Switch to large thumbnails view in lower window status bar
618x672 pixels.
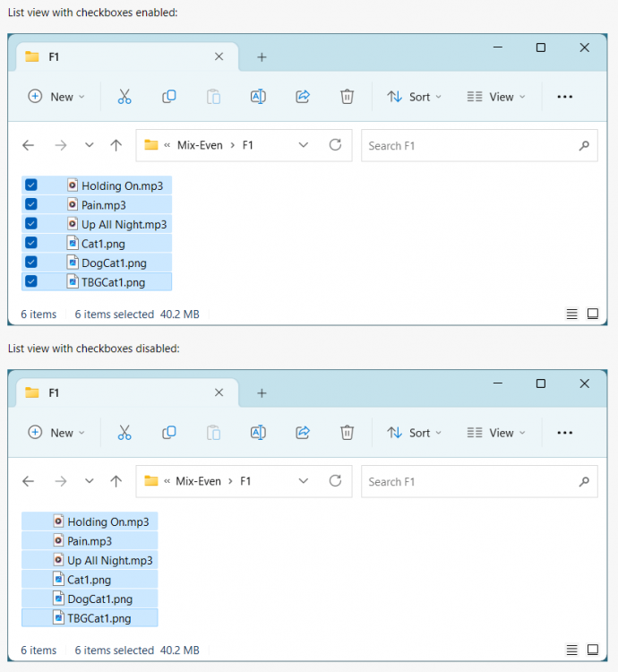point(592,650)
